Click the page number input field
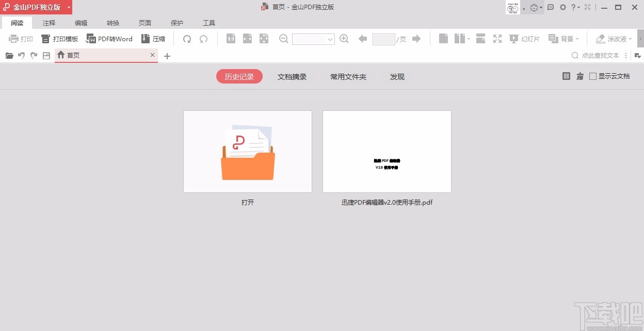This screenshot has width=644, height=331. point(384,39)
